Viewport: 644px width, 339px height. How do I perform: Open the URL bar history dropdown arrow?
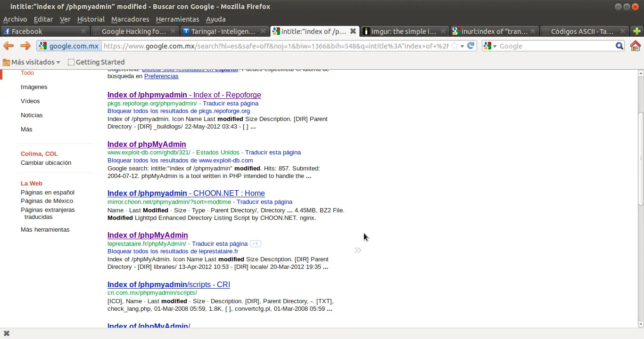pos(462,46)
